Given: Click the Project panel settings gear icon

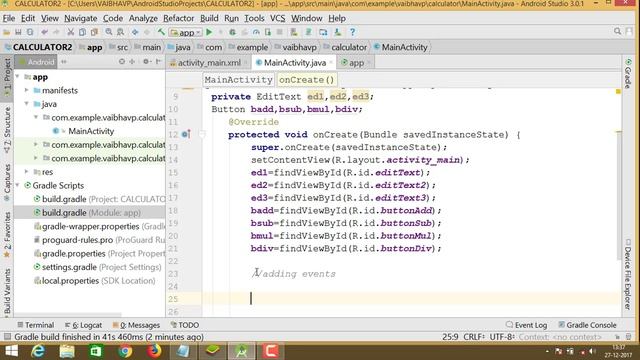Looking at the screenshot, I should pyautogui.click(x=146, y=62).
